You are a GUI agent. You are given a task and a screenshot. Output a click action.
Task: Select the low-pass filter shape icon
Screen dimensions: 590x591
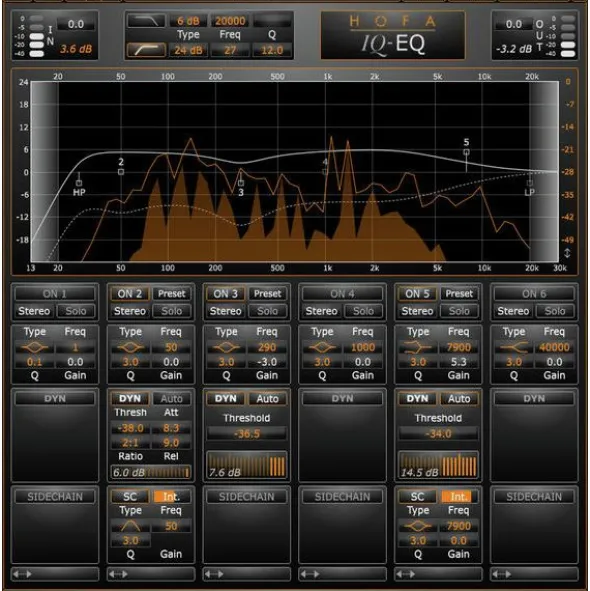[x=146, y=21]
